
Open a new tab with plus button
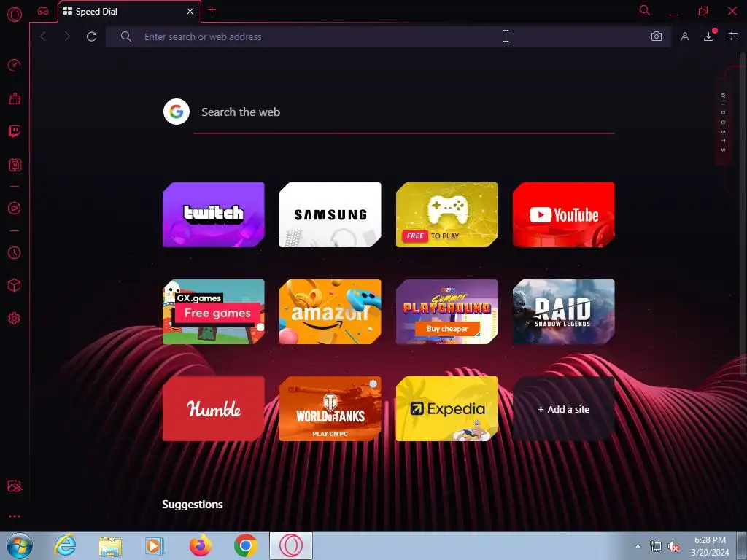pyautogui.click(x=212, y=10)
